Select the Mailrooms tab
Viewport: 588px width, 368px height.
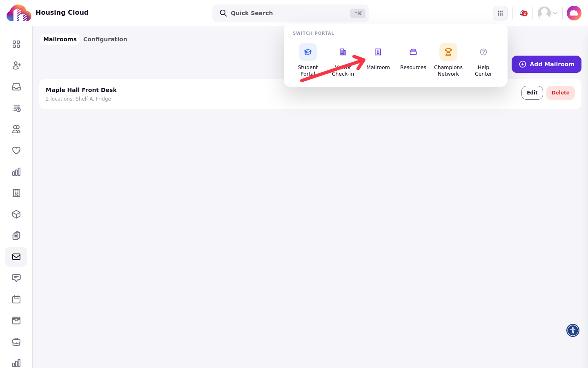click(60, 39)
